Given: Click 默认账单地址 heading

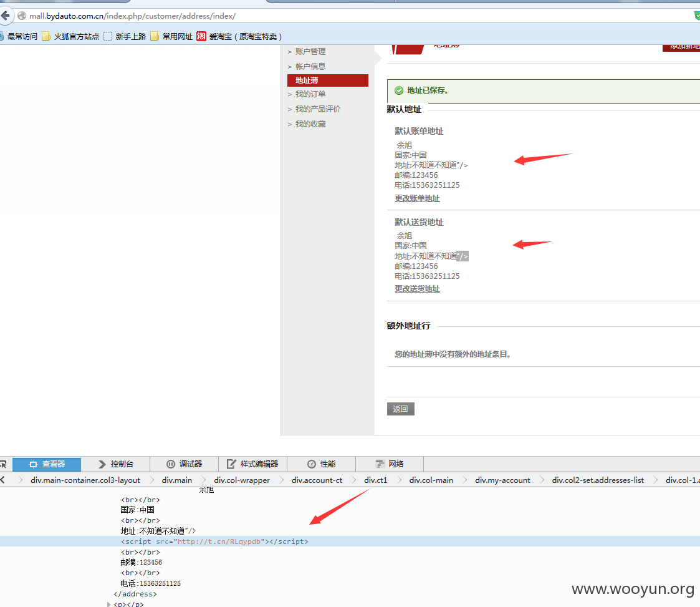Looking at the screenshot, I should point(419,131).
